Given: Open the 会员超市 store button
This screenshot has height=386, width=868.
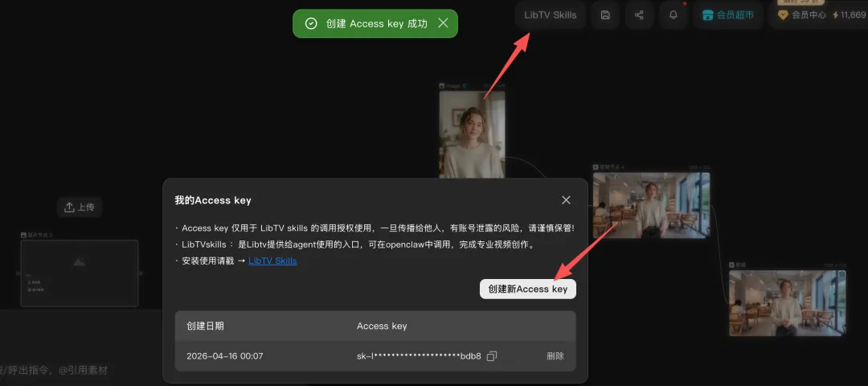Looking at the screenshot, I should click(728, 15).
